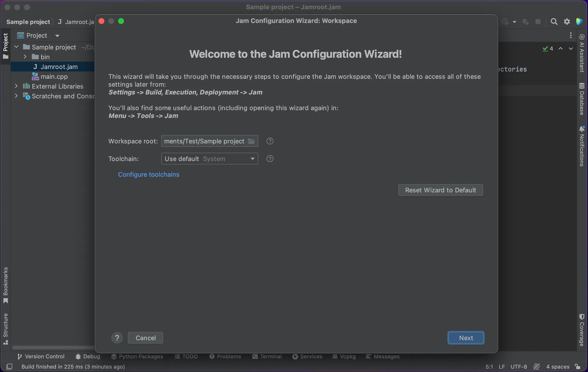The image size is (588, 372).
Task: Expand External Libraries node
Action: point(16,86)
